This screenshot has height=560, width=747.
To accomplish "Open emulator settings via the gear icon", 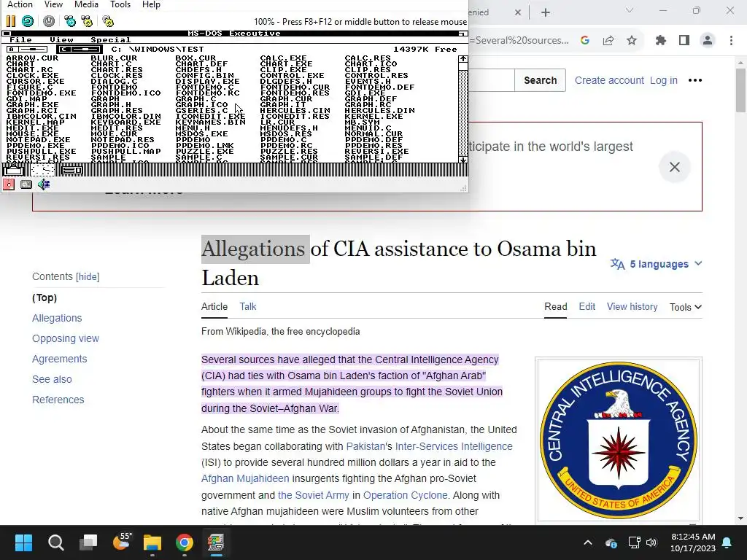I will coord(108,21).
